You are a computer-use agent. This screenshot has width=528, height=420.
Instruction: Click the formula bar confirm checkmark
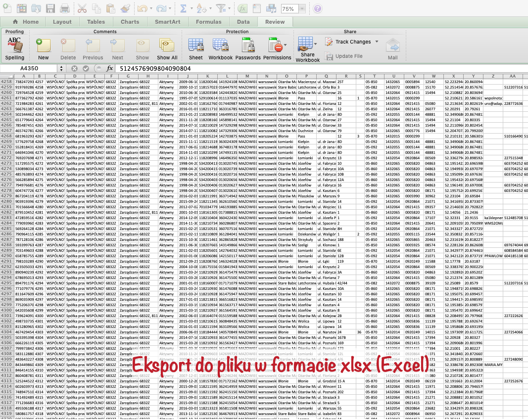(86, 68)
